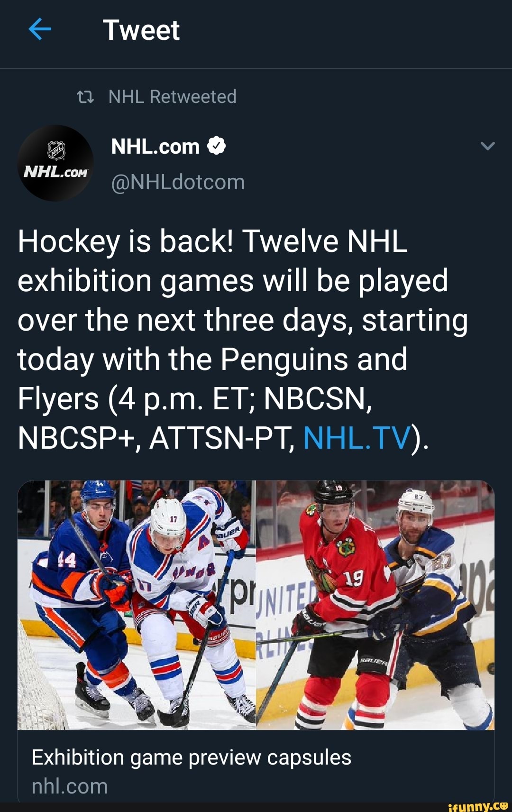Open the NHL.com display name

pyautogui.click(x=155, y=147)
